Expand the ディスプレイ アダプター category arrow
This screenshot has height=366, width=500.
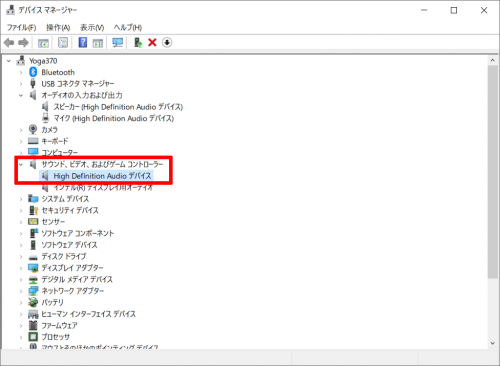click(21, 268)
